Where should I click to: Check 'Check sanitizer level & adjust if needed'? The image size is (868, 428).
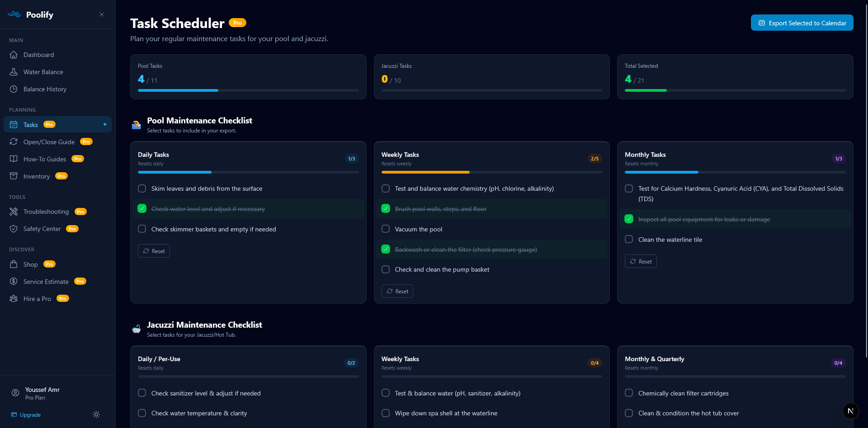pos(142,393)
